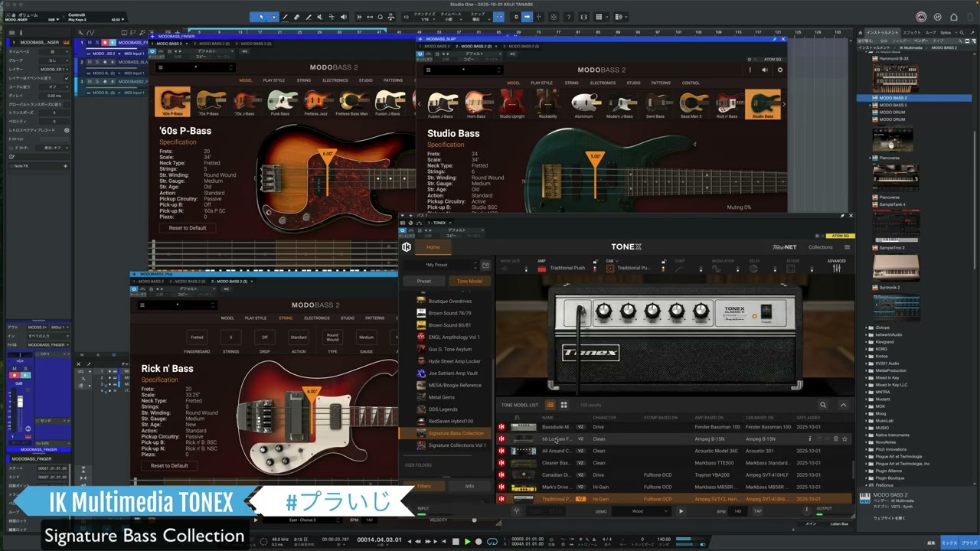The width and height of the screenshot is (980, 551).
Task: Adjust the first knob on Tonex amp
Action: click(x=604, y=311)
